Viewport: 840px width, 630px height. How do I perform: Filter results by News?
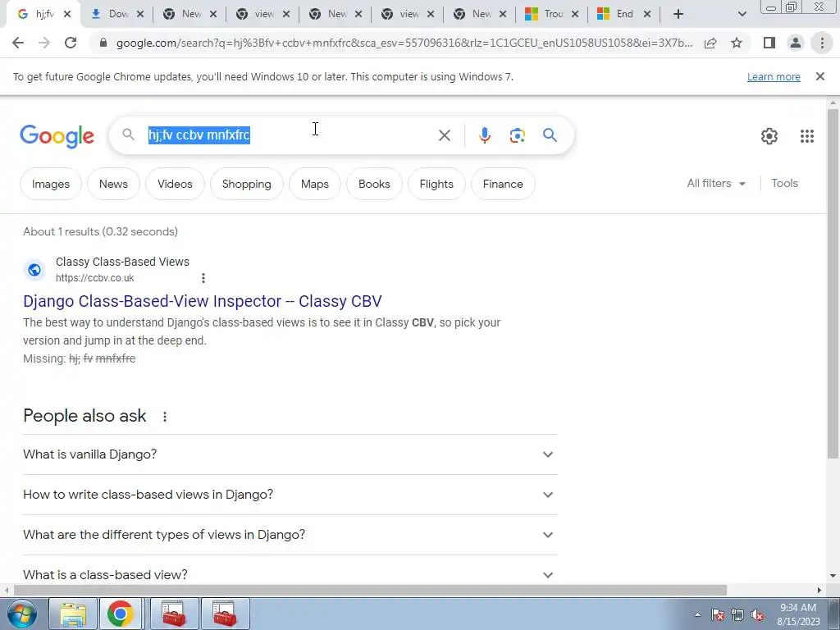(x=113, y=184)
